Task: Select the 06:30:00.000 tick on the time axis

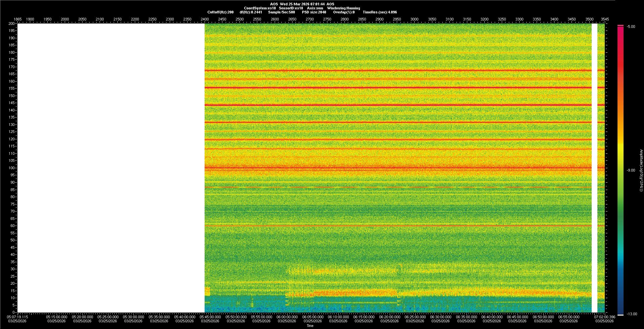Action: pyautogui.click(x=440, y=317)
